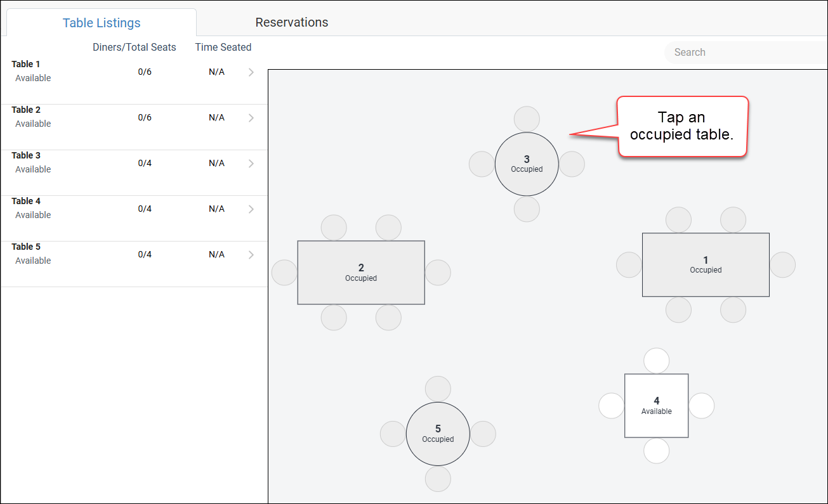Select the left seat of table 5

(x=393, y=434)
